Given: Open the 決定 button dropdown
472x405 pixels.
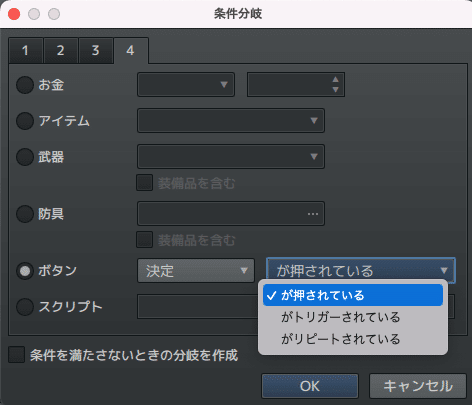Looking at the screenshot, I should click(196, 271).
